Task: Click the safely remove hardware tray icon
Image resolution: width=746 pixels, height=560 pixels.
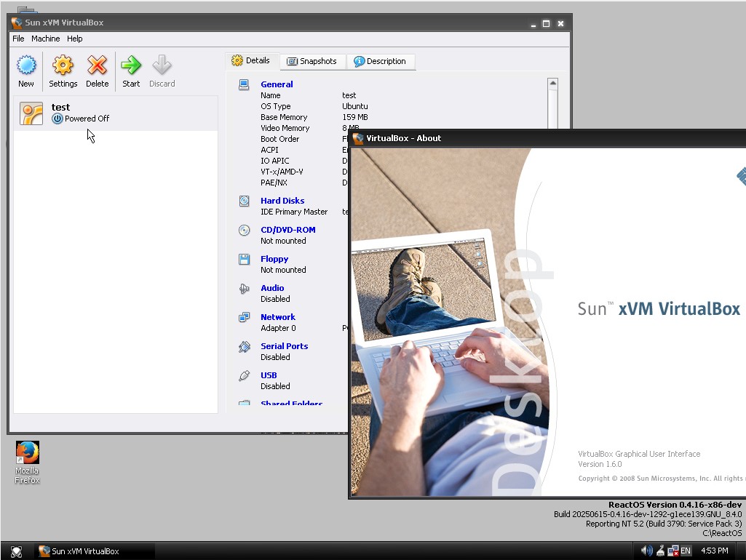Action: 660,551
